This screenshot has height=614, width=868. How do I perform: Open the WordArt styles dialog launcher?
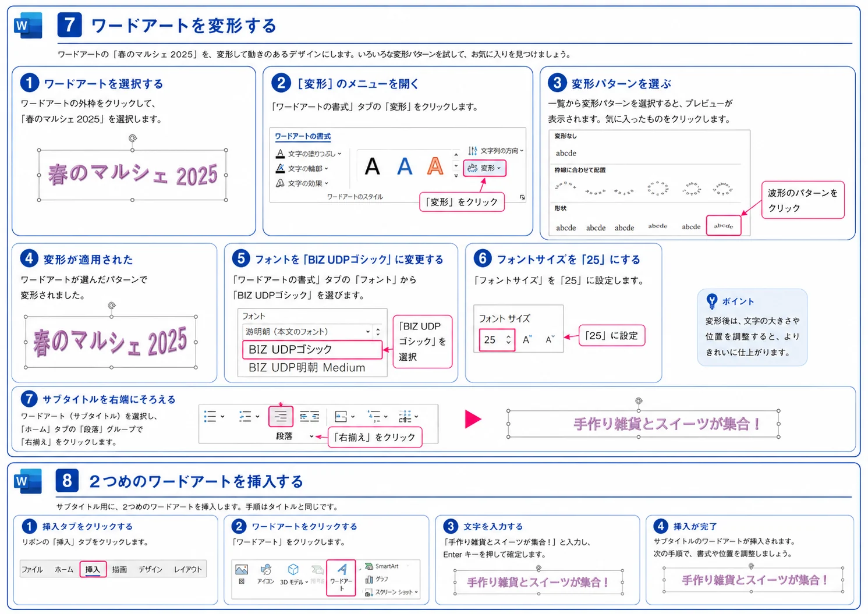coord(522,197)
